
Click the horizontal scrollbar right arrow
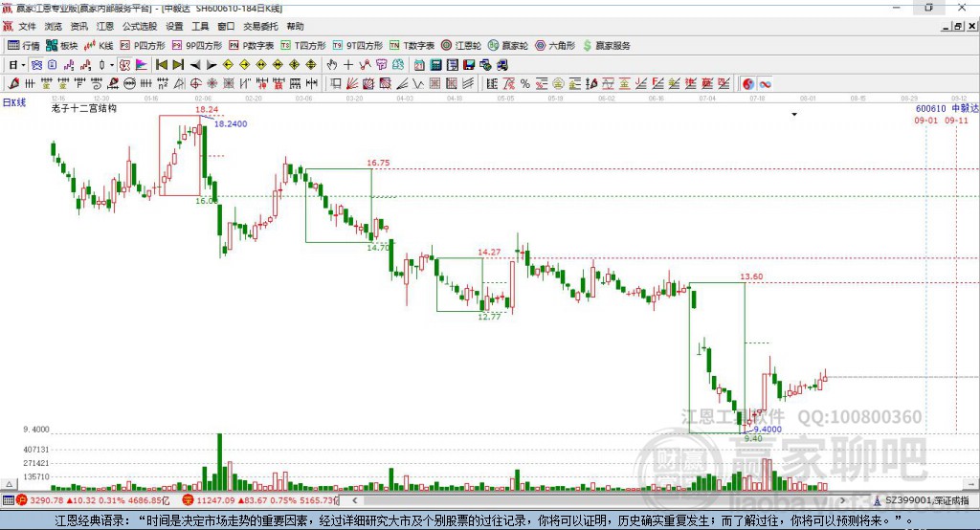click(x=842, y=500)
